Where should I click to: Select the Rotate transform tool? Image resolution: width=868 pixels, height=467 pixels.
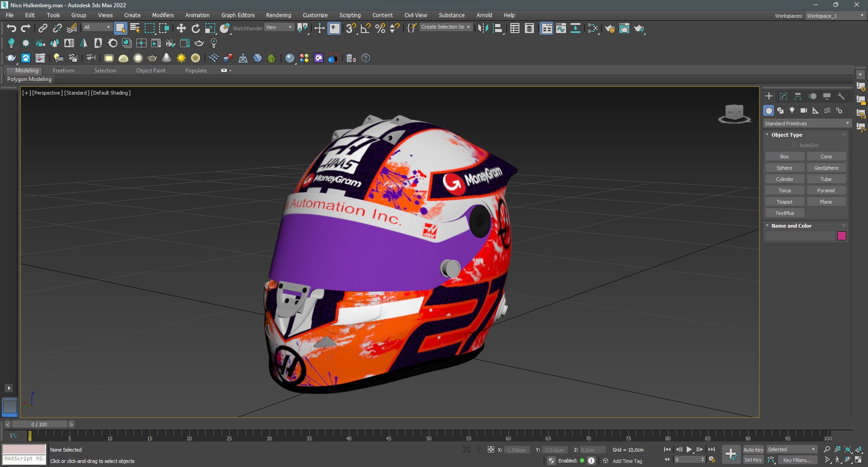(x=196, y=29)
